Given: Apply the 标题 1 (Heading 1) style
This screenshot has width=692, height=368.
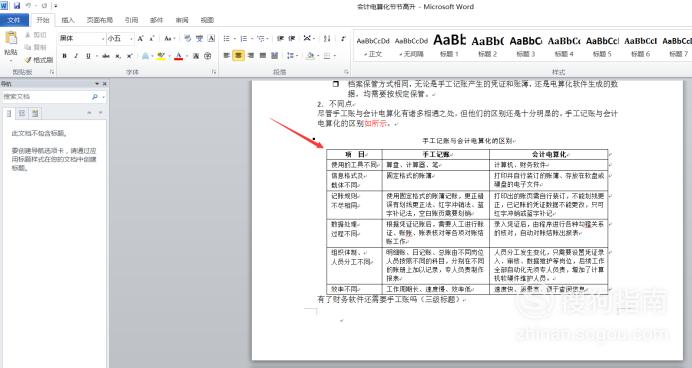Looking at the screenshot, I should point(449,46).
